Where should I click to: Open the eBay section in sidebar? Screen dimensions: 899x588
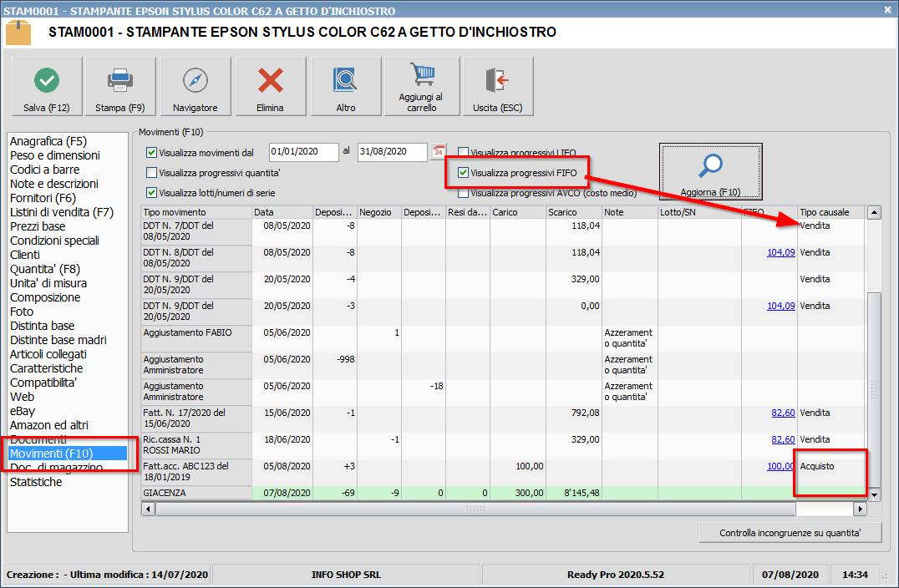click(x=23, y=411)
